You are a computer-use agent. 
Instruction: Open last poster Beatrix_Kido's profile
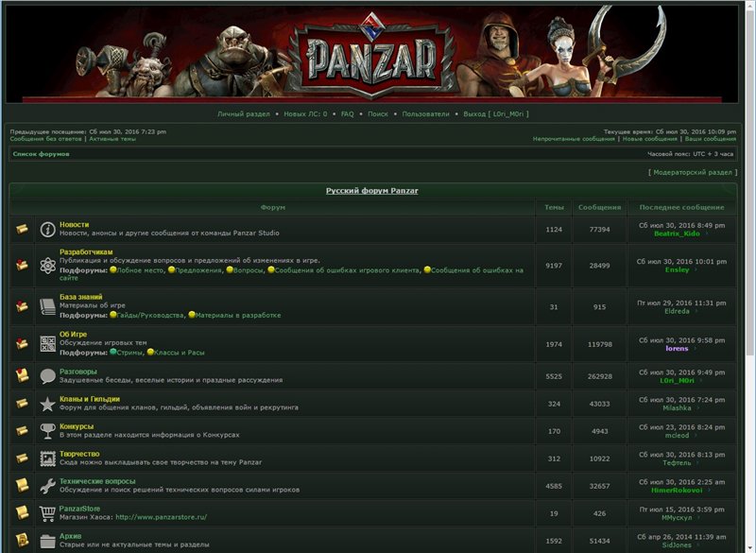point(677,233)
